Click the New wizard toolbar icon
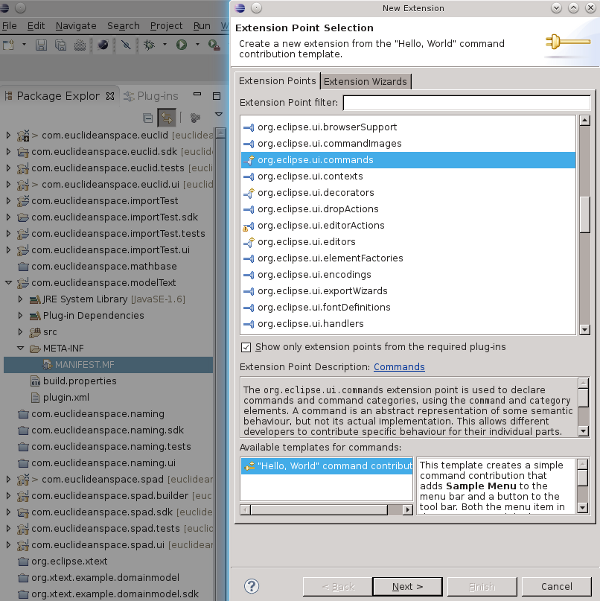Viewport: 600px width, 601px height. point(8,45)
